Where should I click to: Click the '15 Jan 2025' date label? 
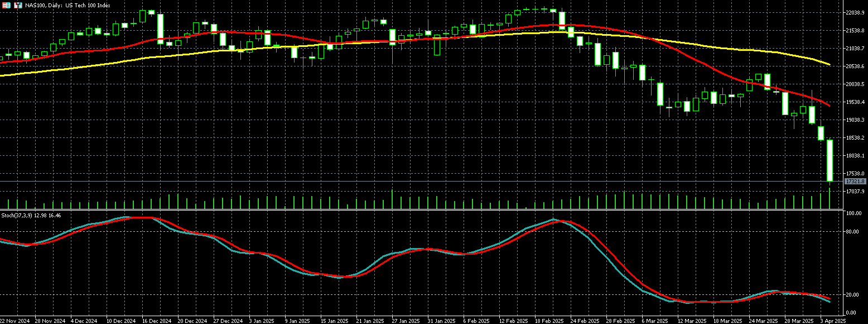[x=335, y=321]
